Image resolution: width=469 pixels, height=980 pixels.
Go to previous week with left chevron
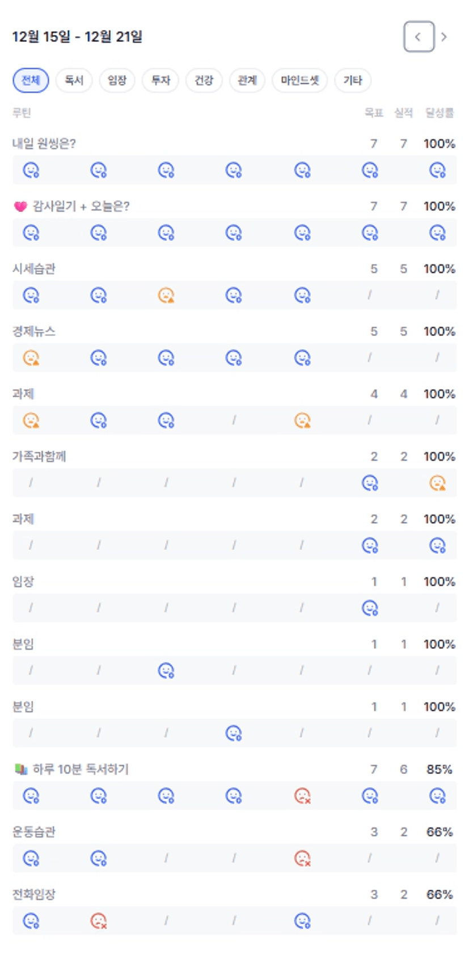(419, 37)
